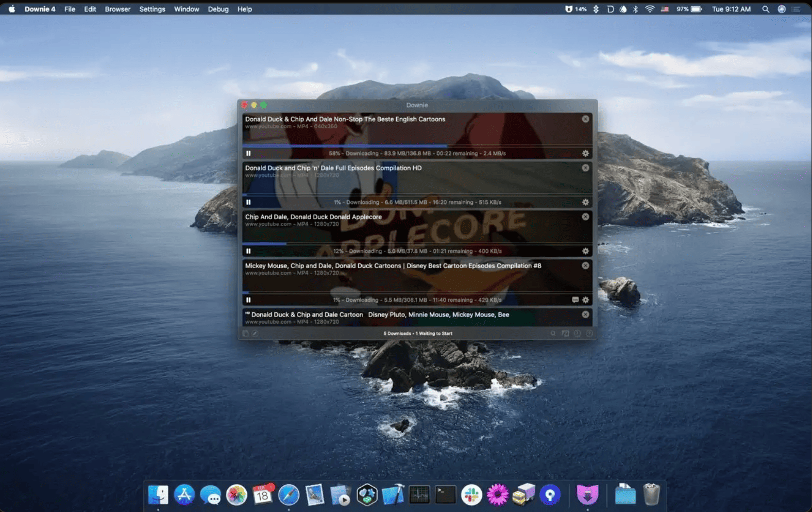The height and width of the screenshot is (512, 812).
Task: Open gear settings for Compilation #8 download
Action: point(585,300)
